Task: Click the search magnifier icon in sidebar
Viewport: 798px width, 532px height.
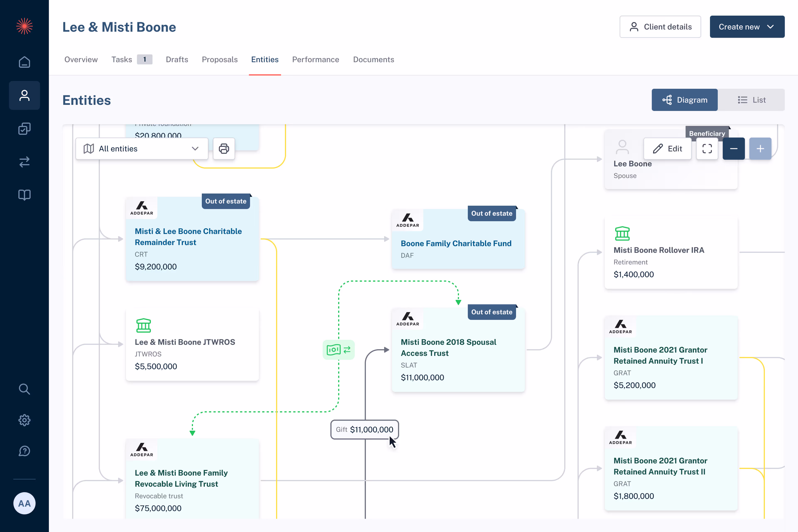Action: [x=25, y=389]
